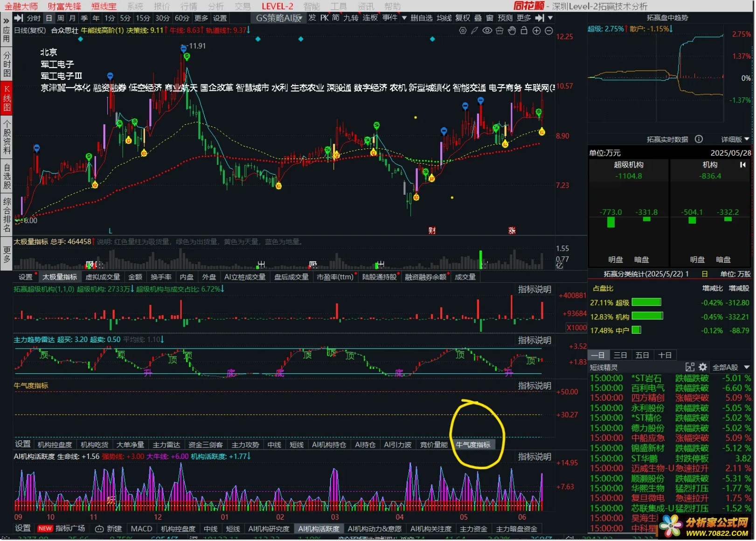Click the collapse arrow left of 分时

(x=19, y=18)
